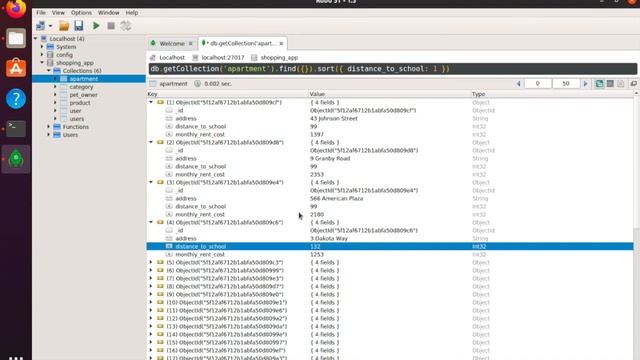Viewport: 640px width, 360px height.
Task: Open the Options menu
Action: tap(81, 13)
